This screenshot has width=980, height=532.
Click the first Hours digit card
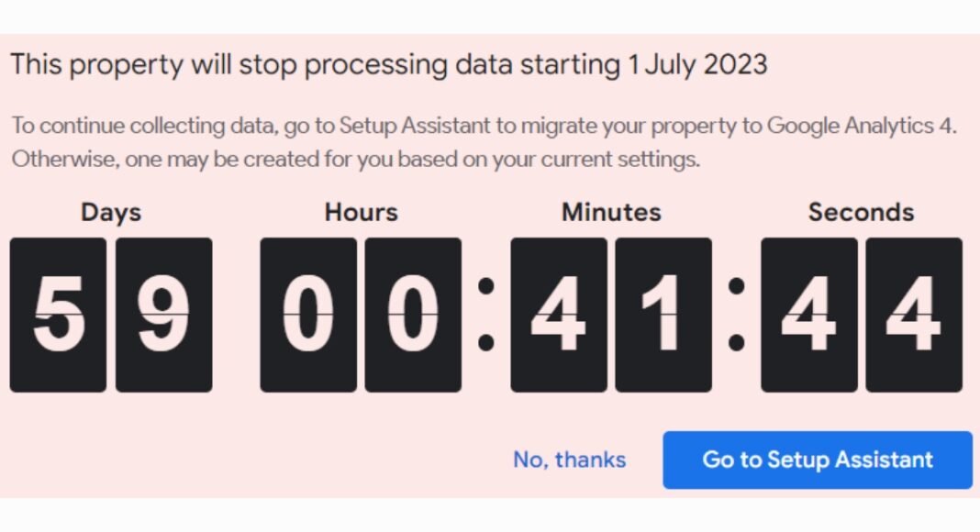[x=308, y=315]
